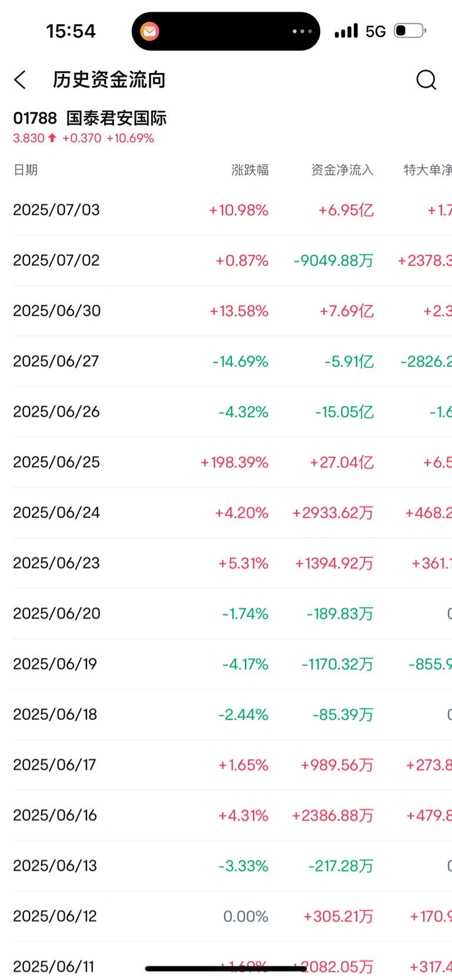The width and height of the screenshot is (452, 980).
Task: Tap the three dots in Dynamic Island
Action: [x=302, y=31]
